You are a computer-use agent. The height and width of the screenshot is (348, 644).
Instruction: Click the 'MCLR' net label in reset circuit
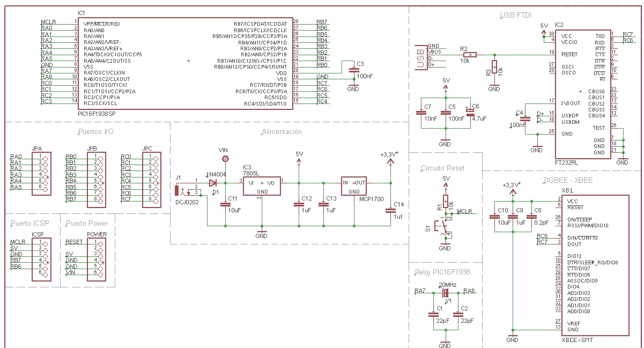tap(465, 212)
